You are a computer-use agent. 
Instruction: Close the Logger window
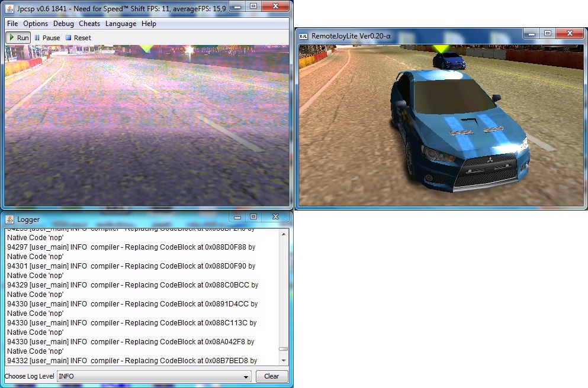click(x=275, y=218)
